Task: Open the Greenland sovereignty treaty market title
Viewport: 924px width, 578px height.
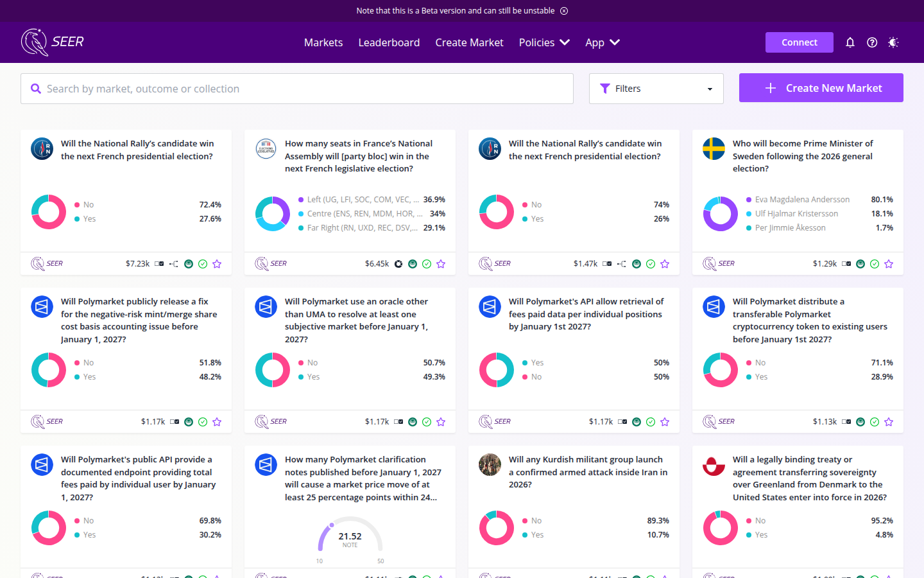Action: (x=810, y=478)
